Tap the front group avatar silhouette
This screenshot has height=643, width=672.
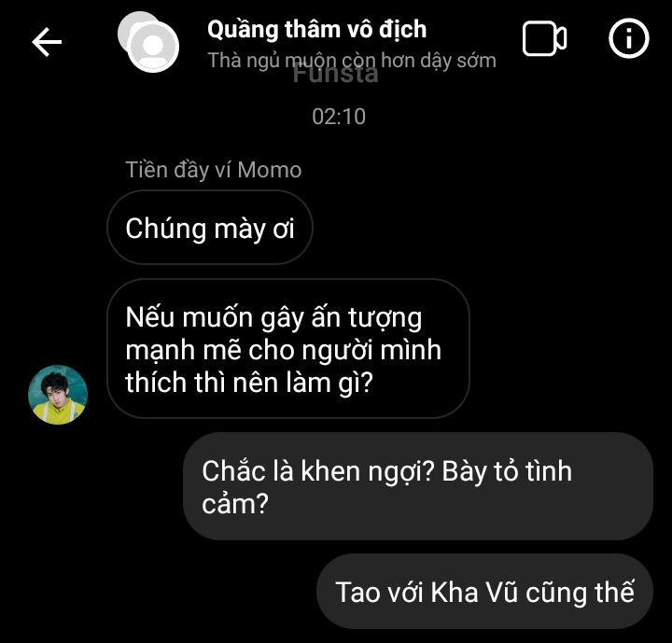tap(153, 47)
